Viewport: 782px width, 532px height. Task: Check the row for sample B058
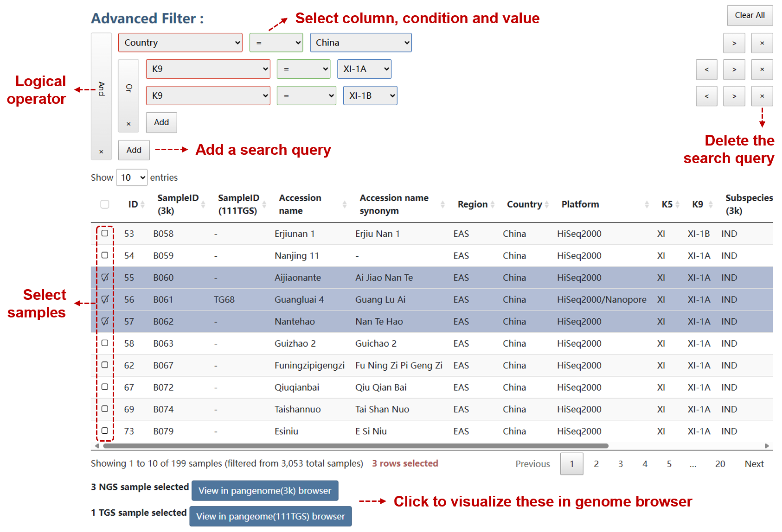click(x=105, y=234)
